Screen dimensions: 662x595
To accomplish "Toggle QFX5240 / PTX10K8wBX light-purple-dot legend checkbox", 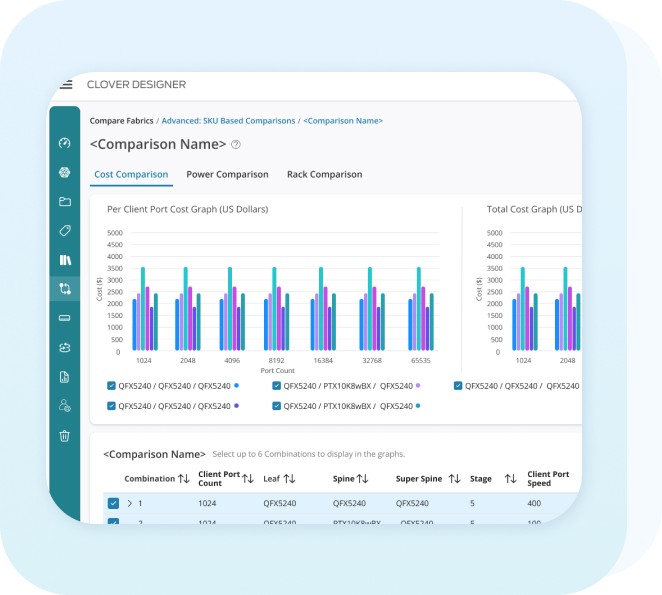I will [277, 386].
